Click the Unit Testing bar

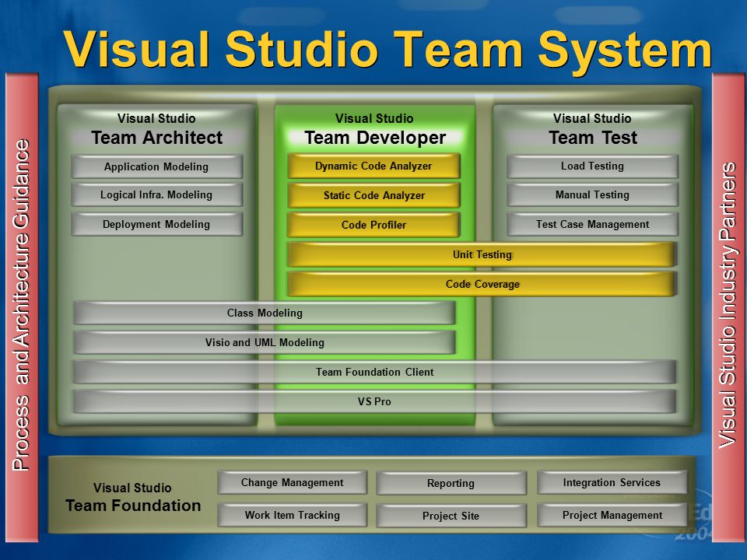coord(482,255)
